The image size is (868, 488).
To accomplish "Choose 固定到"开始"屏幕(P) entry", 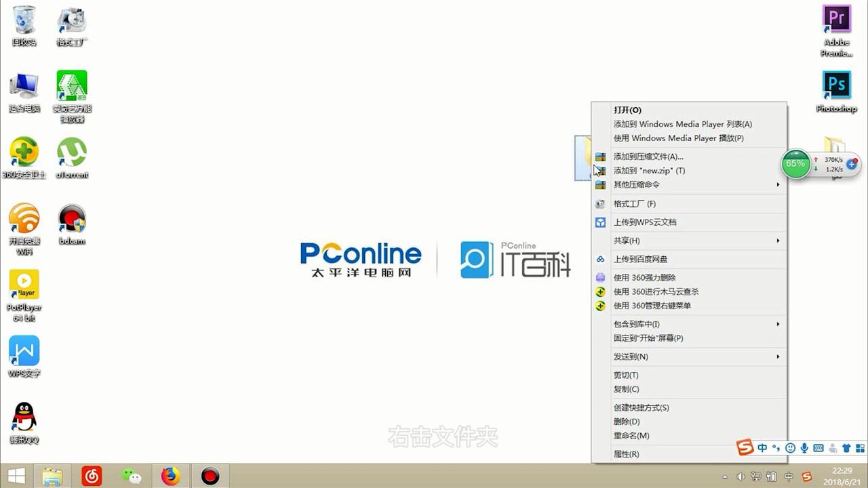I will coord(689,338).
